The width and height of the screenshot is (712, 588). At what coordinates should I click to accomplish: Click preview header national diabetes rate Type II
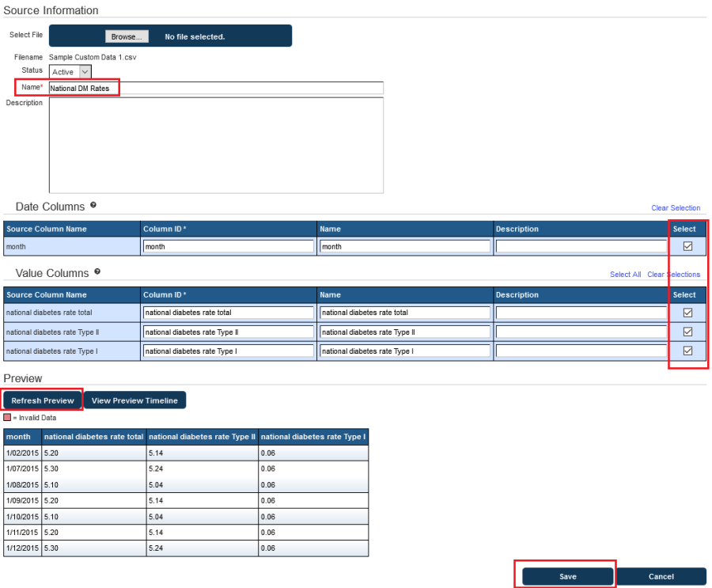pyautogui.click(x=203, y=437)
